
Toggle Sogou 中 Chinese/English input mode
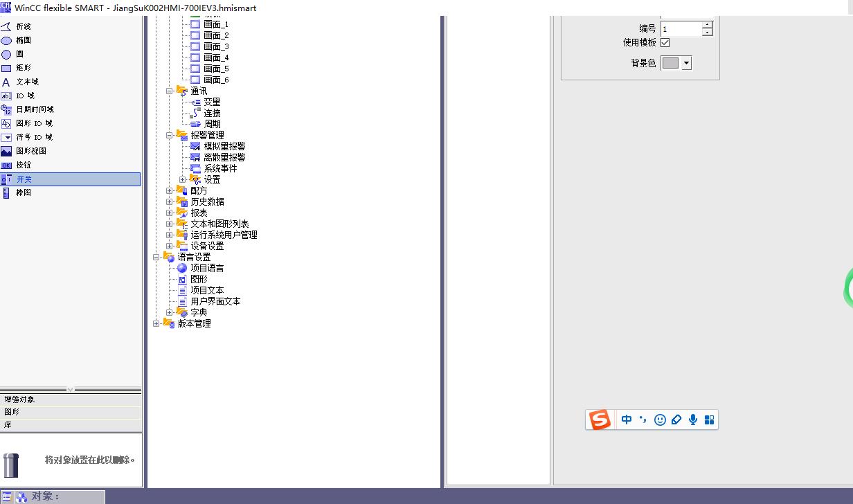627,420
